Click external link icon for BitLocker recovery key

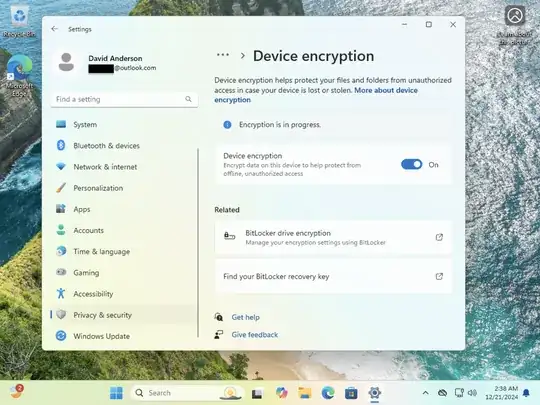point(439,277)
